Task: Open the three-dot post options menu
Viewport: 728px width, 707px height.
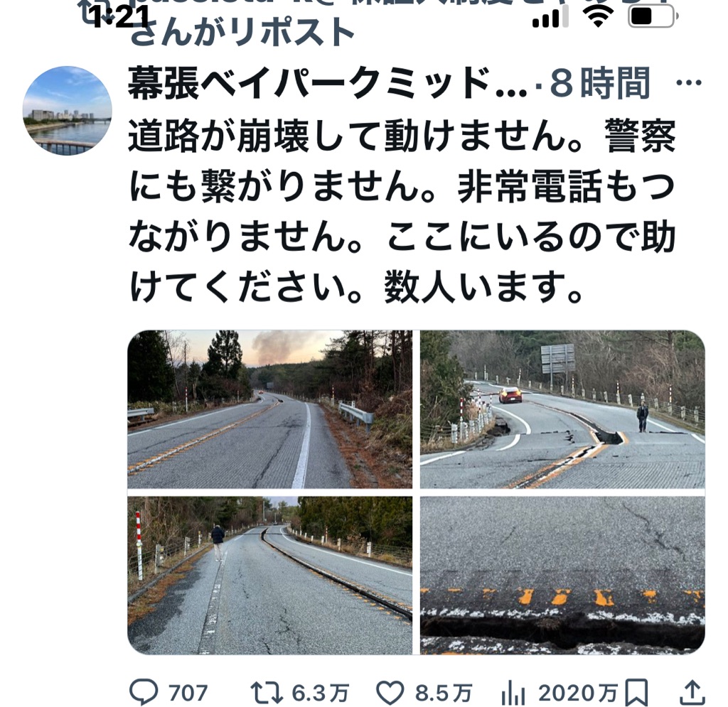Action: point(689,84)
